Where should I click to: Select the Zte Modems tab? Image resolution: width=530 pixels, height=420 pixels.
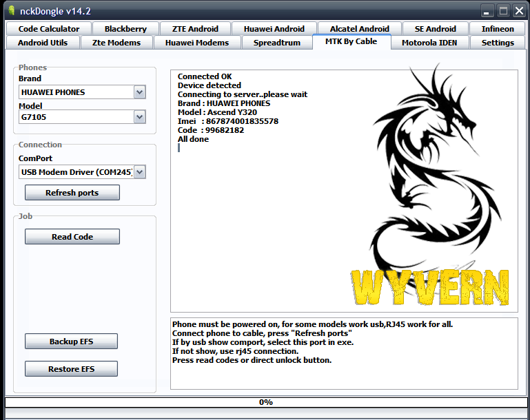116,43
